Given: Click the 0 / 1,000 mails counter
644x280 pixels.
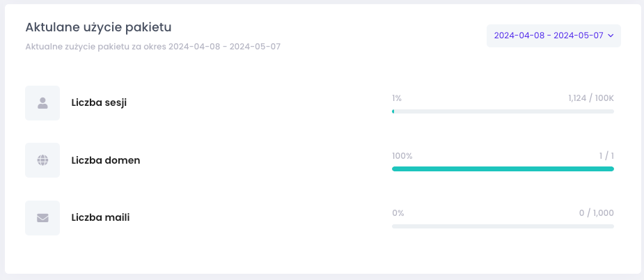Looking at the screenshot, I should 597,213.
